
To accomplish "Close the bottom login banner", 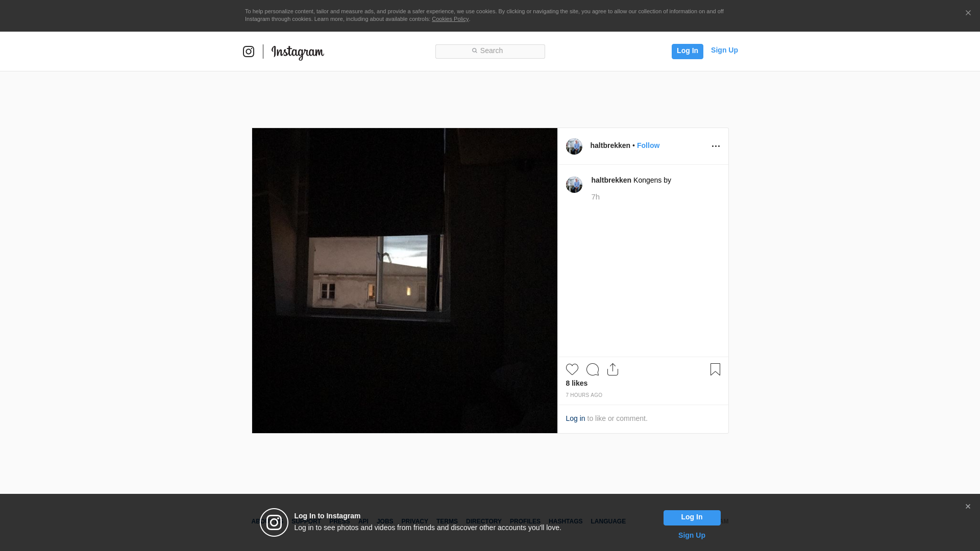I will (x=968, y=507).
